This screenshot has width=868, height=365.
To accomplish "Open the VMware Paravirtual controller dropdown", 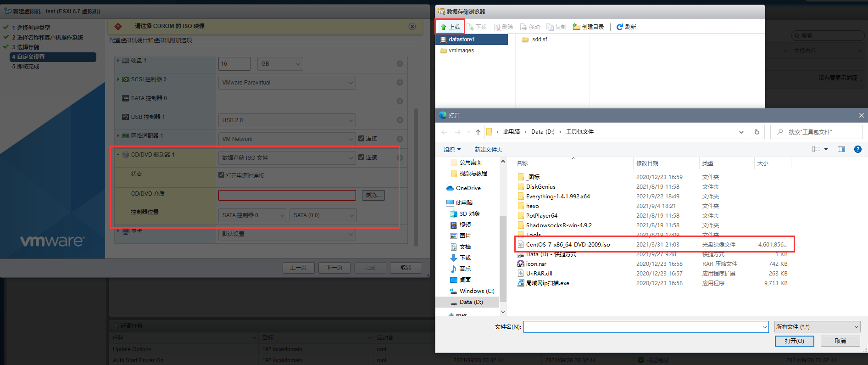I will click(287, 83).
